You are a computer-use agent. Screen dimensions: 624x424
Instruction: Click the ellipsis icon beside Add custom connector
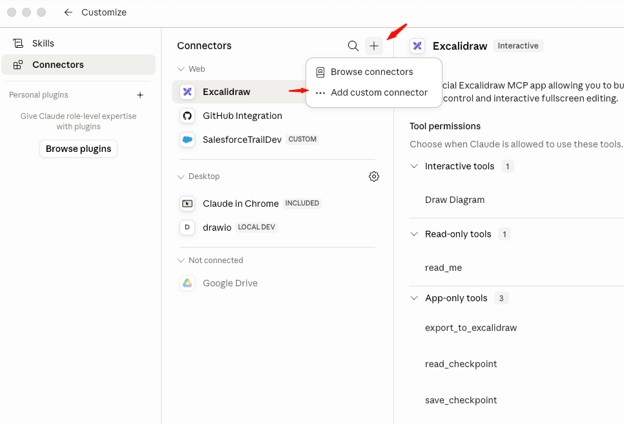(x=320, y=93)
